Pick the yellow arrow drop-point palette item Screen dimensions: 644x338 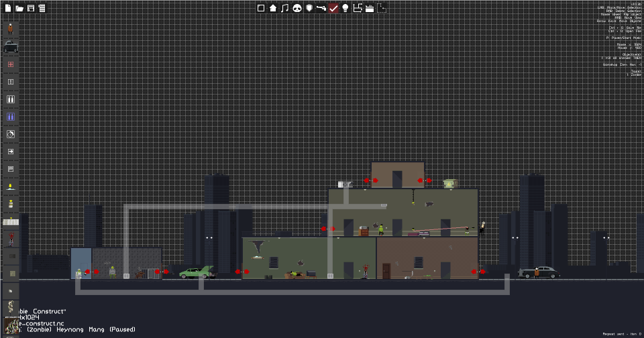11,186
